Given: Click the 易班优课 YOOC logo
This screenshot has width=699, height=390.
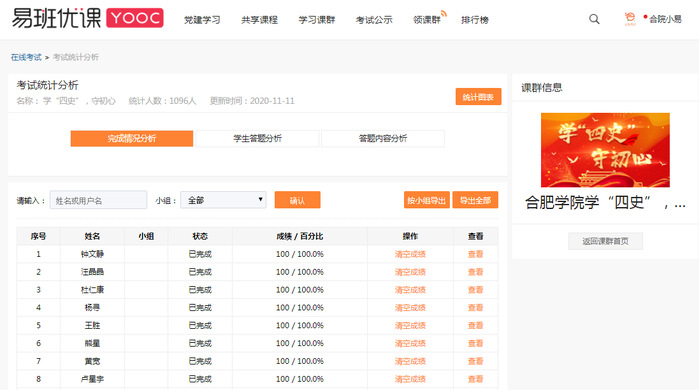Looking at the screenshot, I should tap(88, 18).
